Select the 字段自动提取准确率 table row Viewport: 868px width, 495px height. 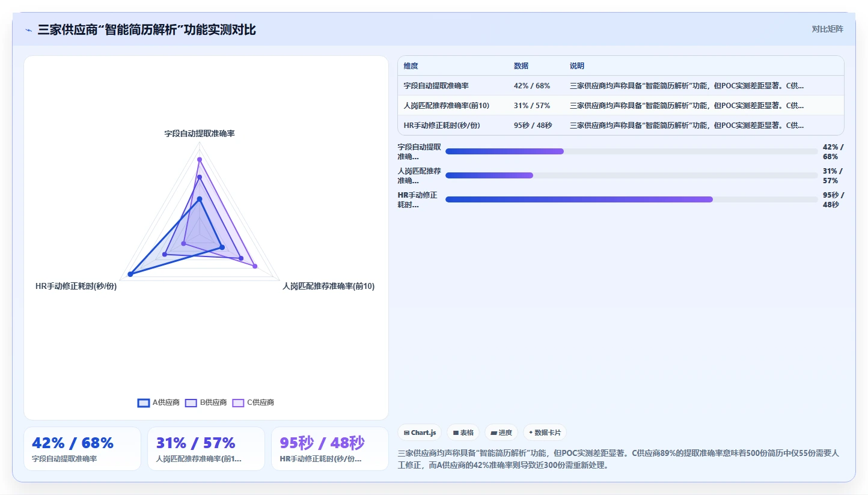(x=621, y=86)
